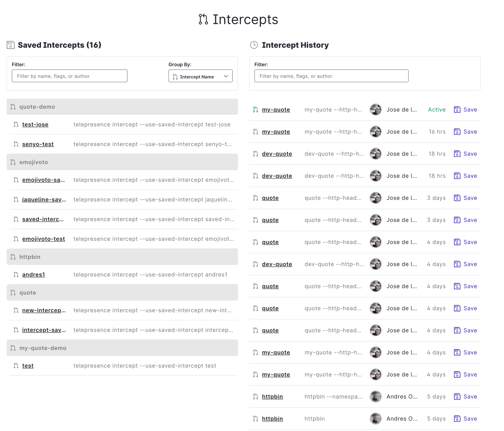Screen dimensions: 504x431
Task: Save the 16 hrs my-quote intercept
Action: coord(465,132)
